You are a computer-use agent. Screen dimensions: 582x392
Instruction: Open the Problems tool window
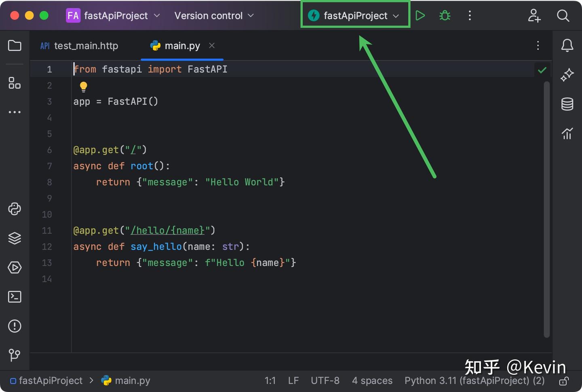pos(15,326)
